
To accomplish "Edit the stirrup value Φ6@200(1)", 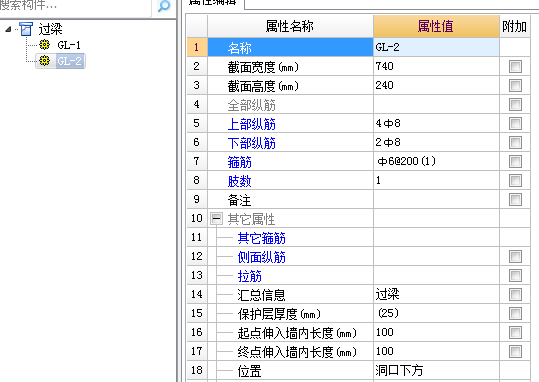I will click(x=436, y=161).
